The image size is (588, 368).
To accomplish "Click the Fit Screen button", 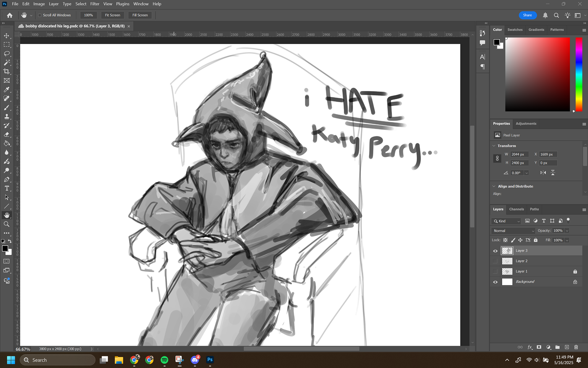I will pos(112,15).
